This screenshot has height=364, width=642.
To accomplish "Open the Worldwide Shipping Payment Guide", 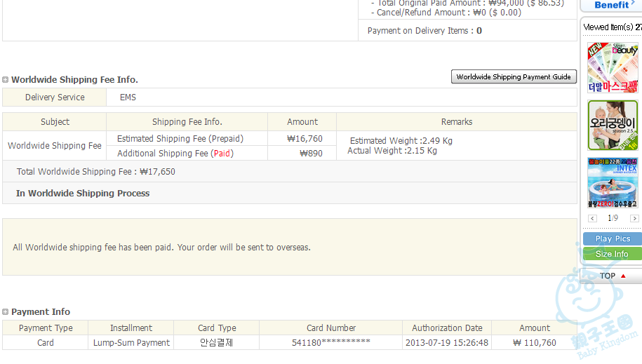I will pos(514,76).
